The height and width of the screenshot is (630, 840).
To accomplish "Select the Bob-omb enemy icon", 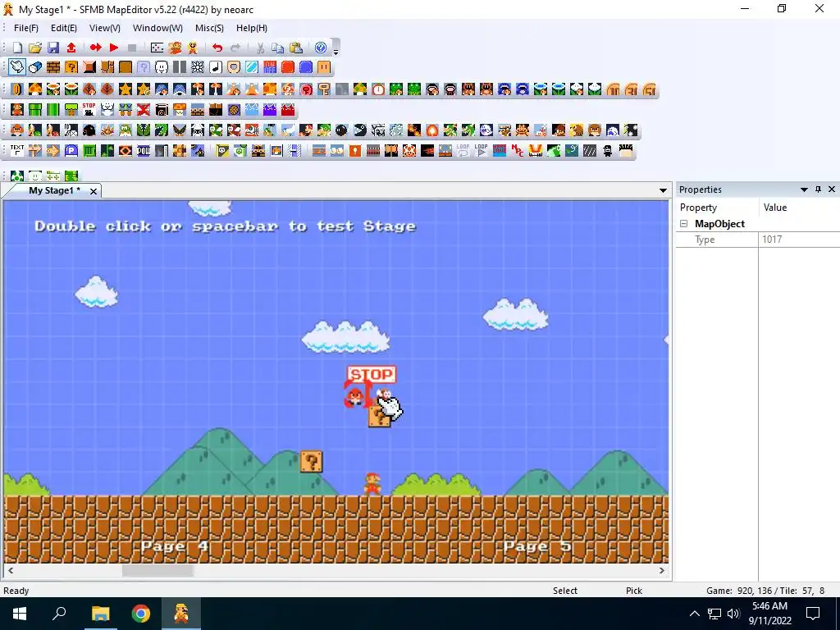I will click(341, 130).
